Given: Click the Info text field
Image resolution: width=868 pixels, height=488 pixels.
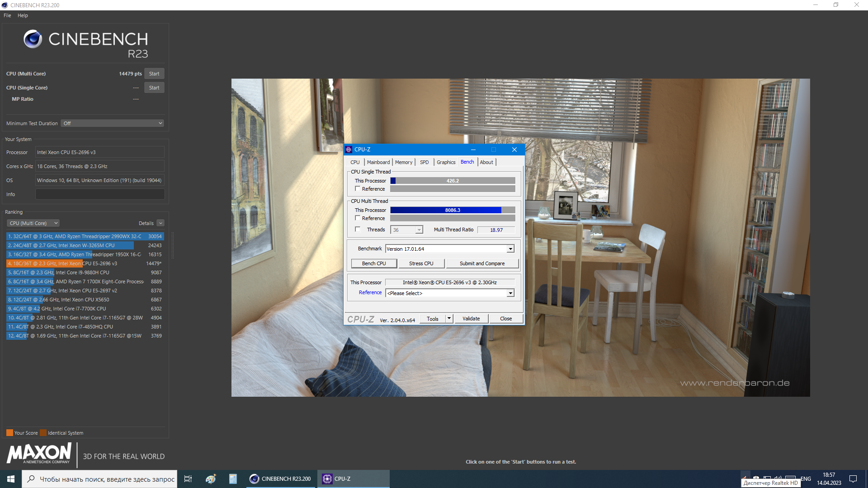Looking at the screenshot, I should [x=100, y=194].
